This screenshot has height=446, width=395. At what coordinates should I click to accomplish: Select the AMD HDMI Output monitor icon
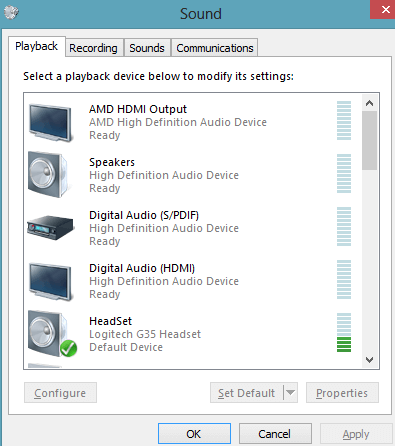coord(50,123)
